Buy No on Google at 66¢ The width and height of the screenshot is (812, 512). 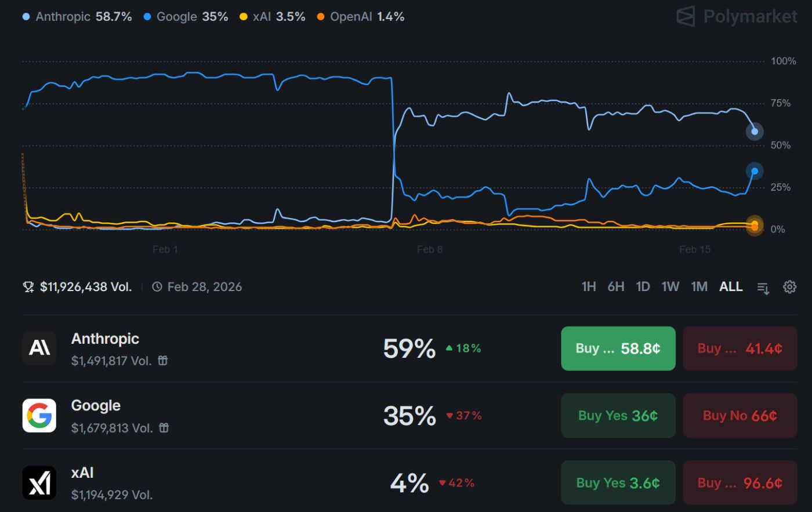pos(739,416)
